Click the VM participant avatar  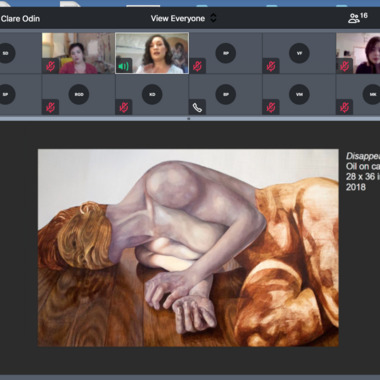299,94
